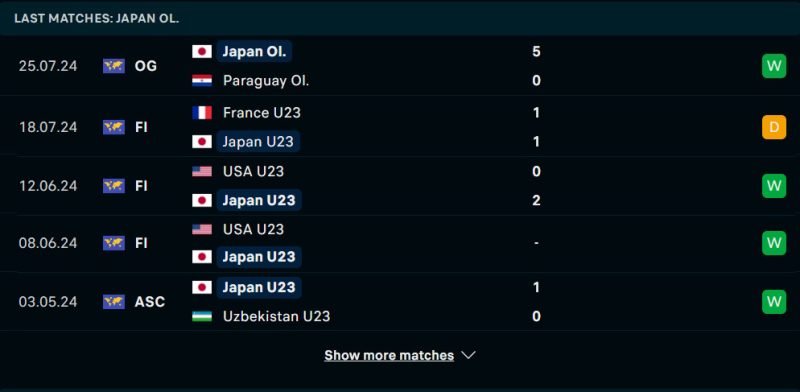Click the green W badge for Paraguay match

pyautogui.click(x=774, y=66)
